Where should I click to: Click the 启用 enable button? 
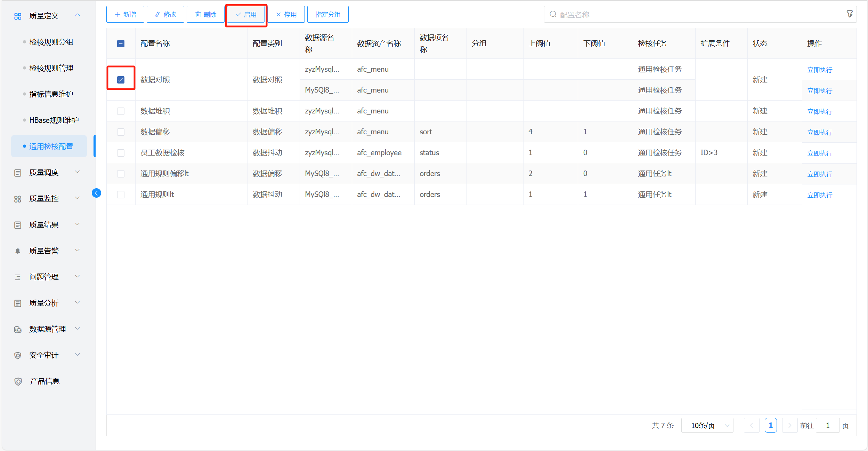pos(246,15)
